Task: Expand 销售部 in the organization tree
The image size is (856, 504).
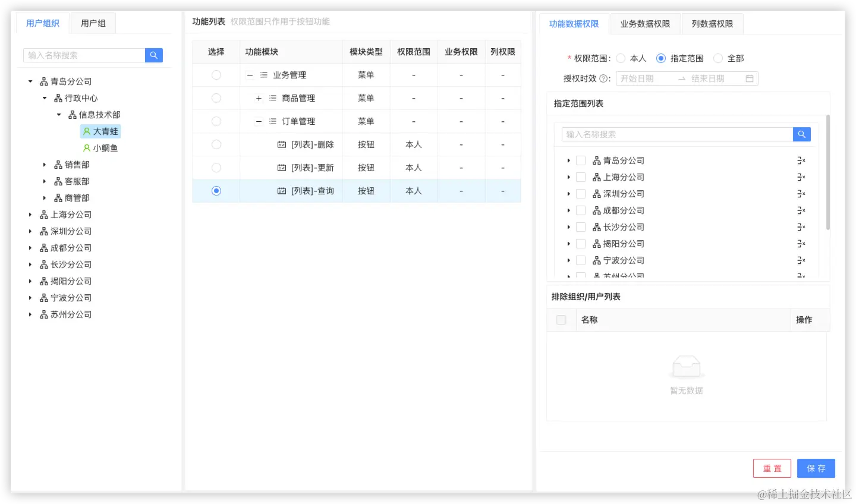Action: [46, 164]
